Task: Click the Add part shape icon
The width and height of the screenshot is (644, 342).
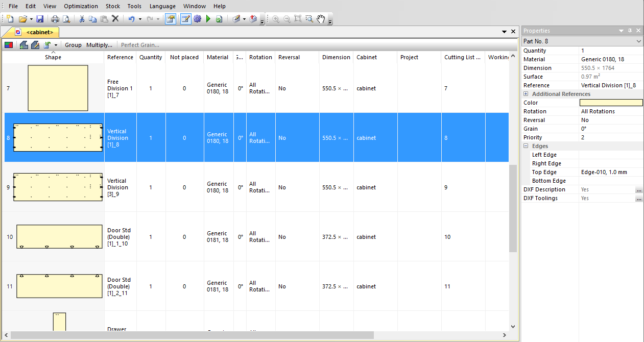Action: (x=23, y=45)
